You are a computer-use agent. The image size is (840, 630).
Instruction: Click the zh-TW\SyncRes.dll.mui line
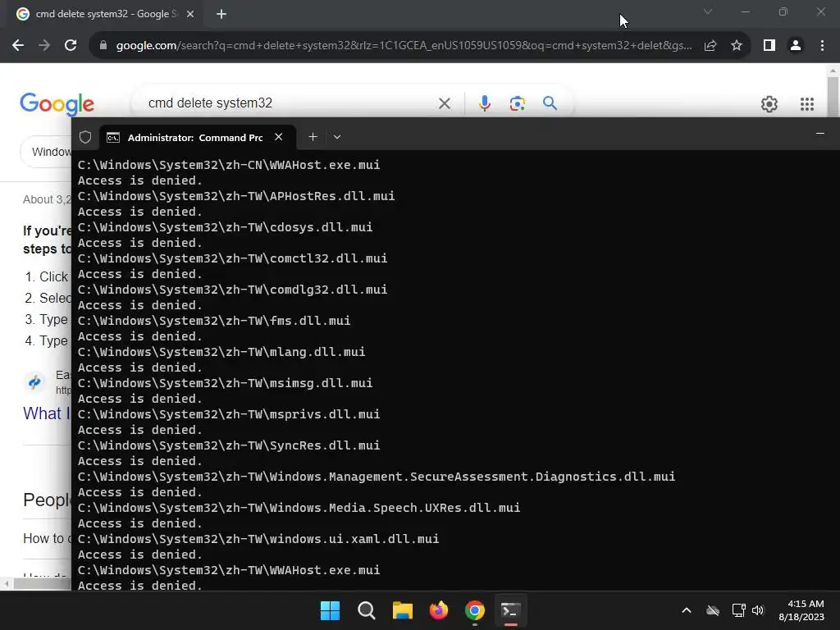[229, 445]
